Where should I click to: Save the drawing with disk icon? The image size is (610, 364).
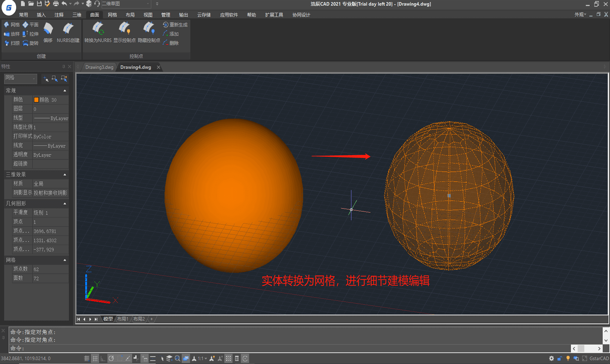[39, 4]
